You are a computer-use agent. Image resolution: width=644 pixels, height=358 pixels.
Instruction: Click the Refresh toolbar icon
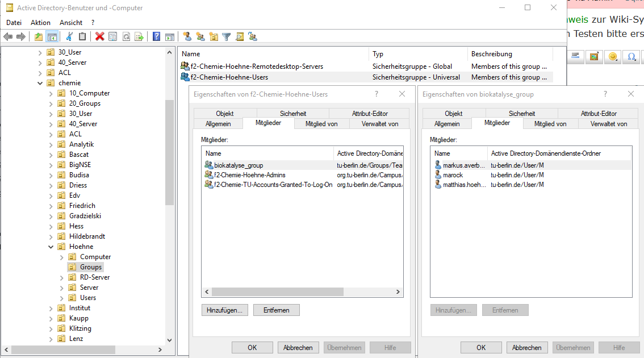[126, 36]
